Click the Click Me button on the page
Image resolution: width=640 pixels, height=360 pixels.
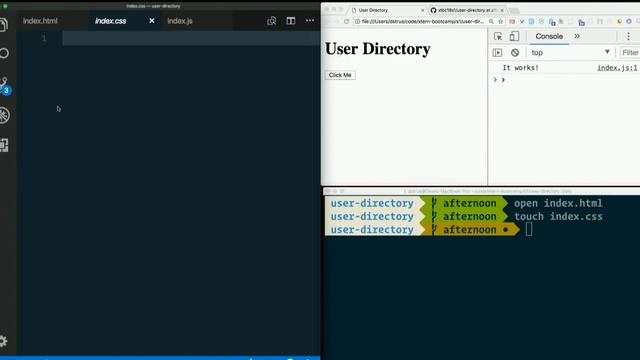[x=340, y=75]
